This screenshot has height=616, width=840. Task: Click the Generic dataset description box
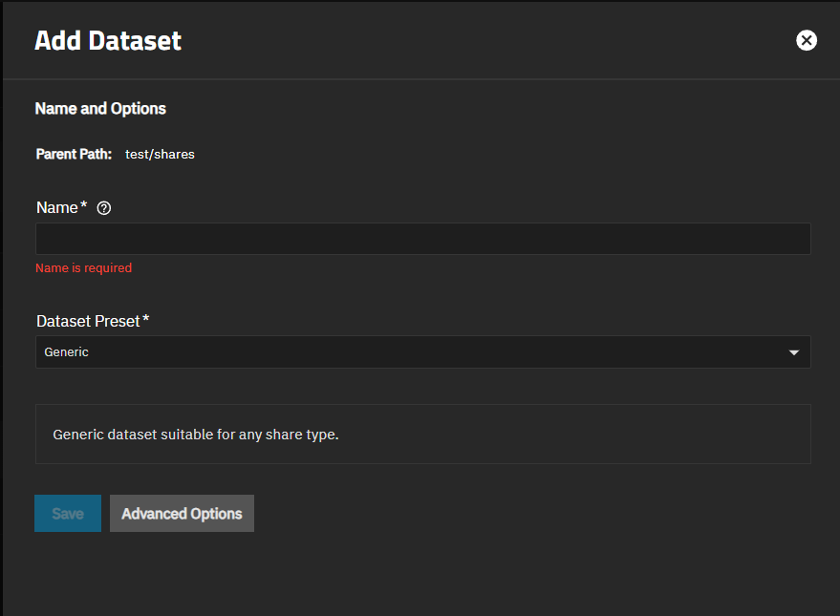(x=422, y=434)
